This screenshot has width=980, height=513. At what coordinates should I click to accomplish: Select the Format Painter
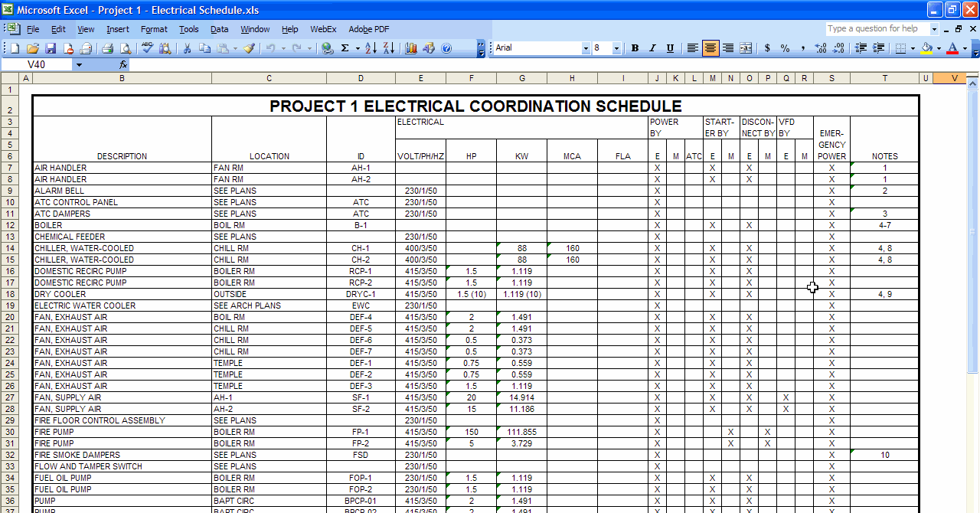[250, 47]
